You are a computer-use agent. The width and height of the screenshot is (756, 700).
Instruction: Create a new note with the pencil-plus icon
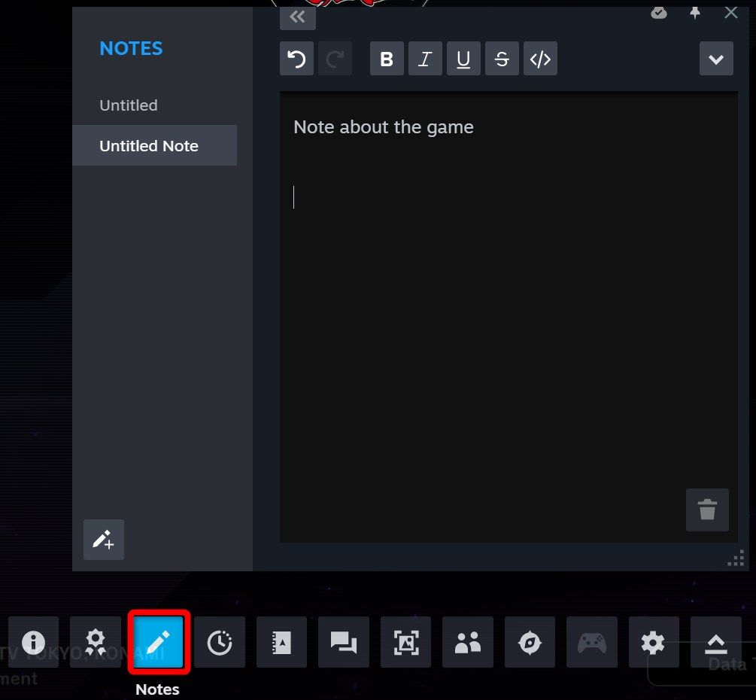[x=103, y=540]
